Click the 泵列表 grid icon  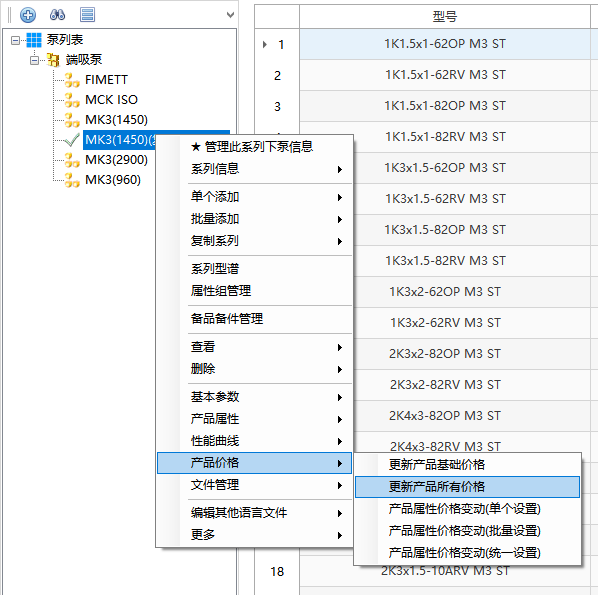coord(34,40)
